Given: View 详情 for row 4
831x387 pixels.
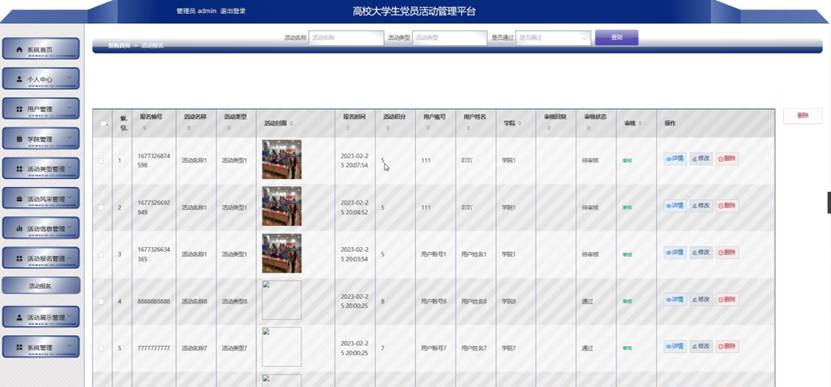Looking at the screenshot, I should pos(675,300).
